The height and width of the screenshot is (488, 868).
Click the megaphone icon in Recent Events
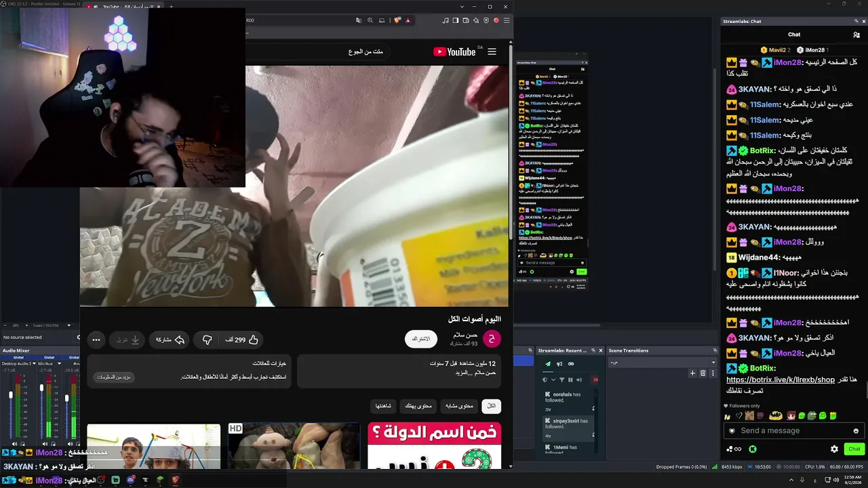(x=559, y=364)
